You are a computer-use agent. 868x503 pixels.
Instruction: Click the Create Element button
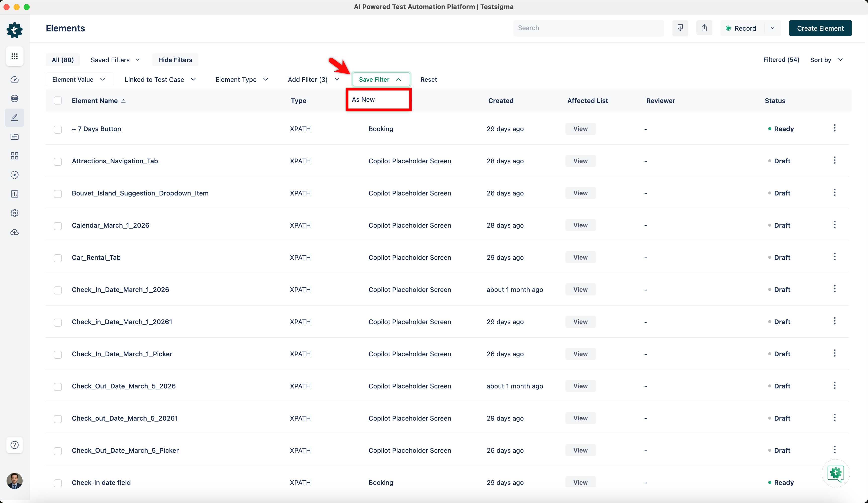pos(820,28)
